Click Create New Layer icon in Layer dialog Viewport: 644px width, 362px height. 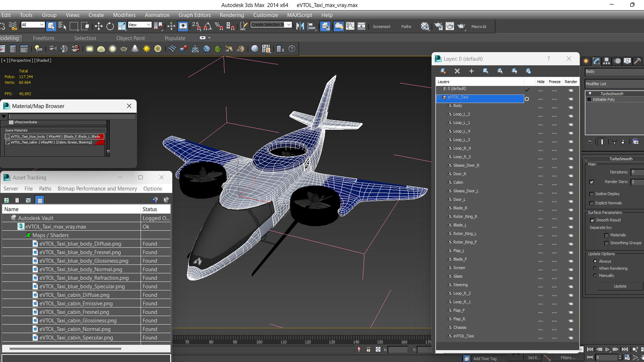tap(443, 71)
